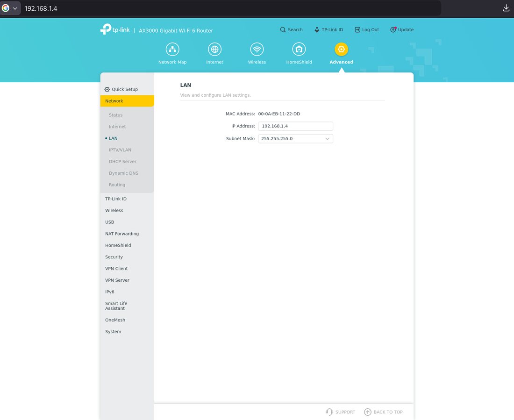
Task: Open Status under Network
Action: [116, 115]
